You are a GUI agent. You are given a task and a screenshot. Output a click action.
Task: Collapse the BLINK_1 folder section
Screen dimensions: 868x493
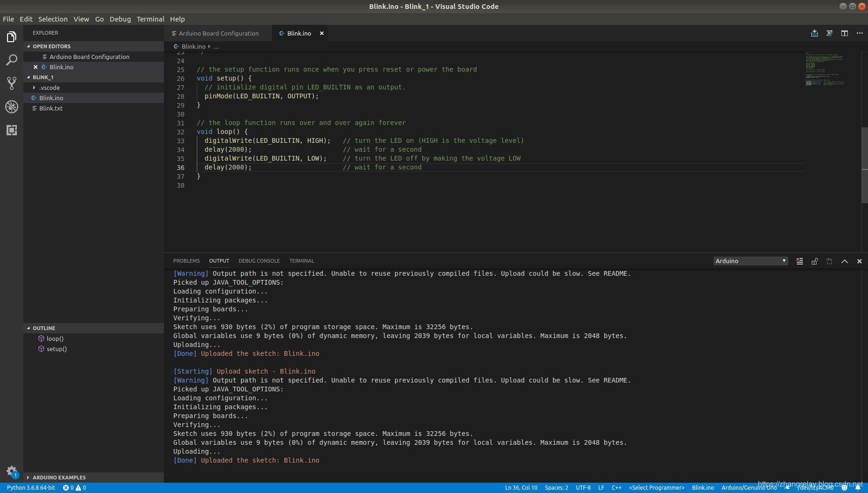pyautogui.click(x=94, y=77)
